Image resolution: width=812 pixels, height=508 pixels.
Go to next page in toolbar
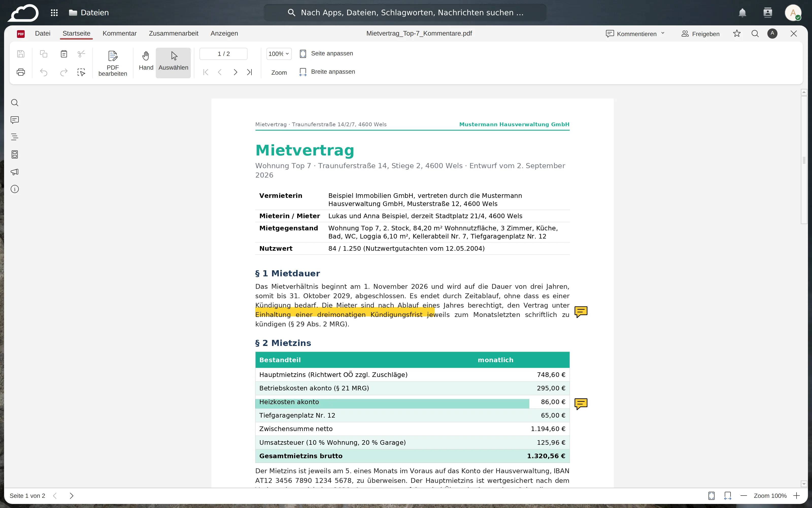[x=235, y=72]
